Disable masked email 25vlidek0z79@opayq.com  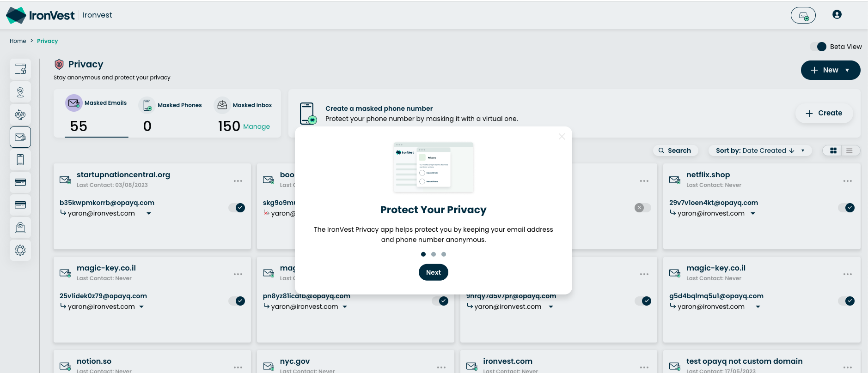point(237,301)
